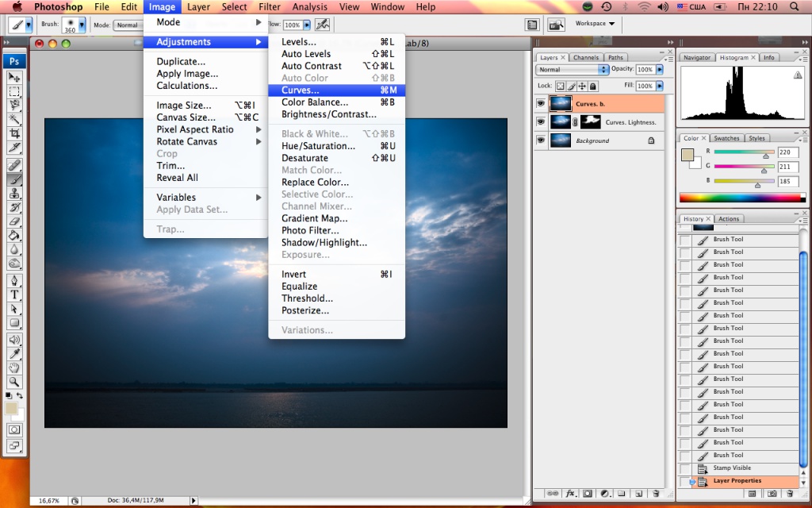
Task: Switch to the Channels tab
Action: tap(586, 58)
